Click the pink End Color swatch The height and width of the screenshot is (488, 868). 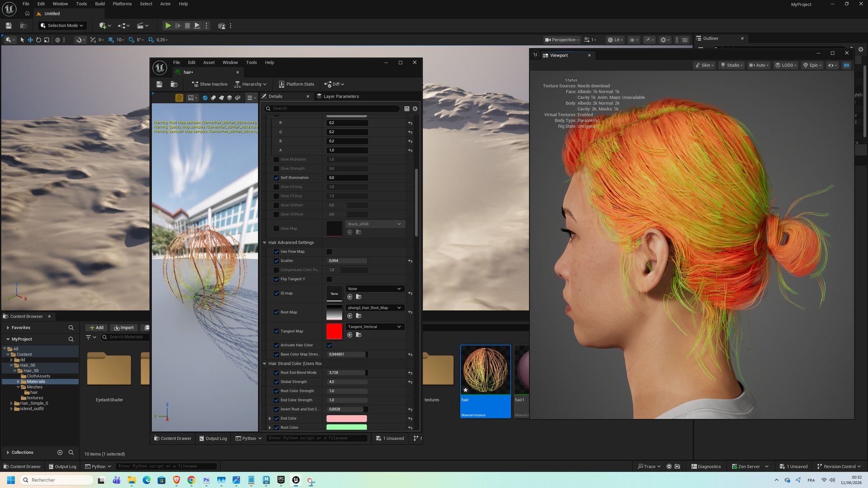coord(347,418)
